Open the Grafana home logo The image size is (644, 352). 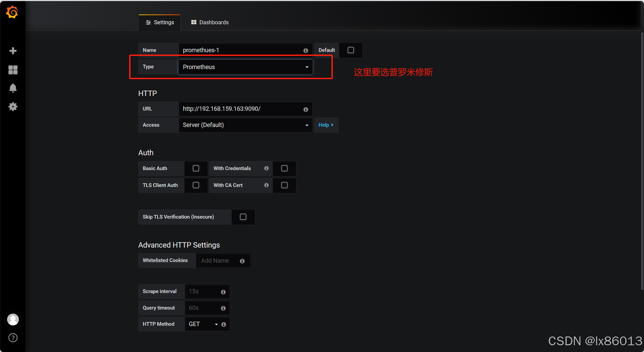[12, 12]
